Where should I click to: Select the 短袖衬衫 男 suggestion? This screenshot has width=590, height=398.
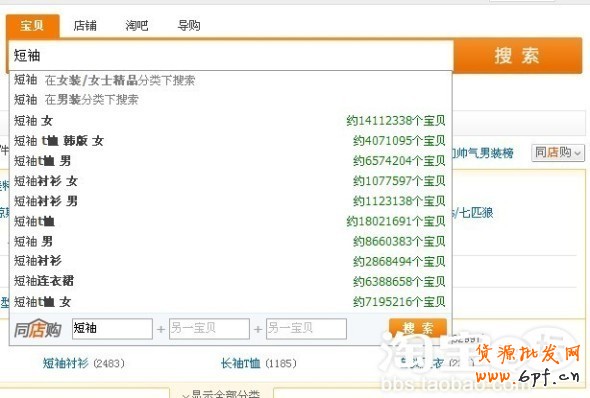click(x=231, y=201)
